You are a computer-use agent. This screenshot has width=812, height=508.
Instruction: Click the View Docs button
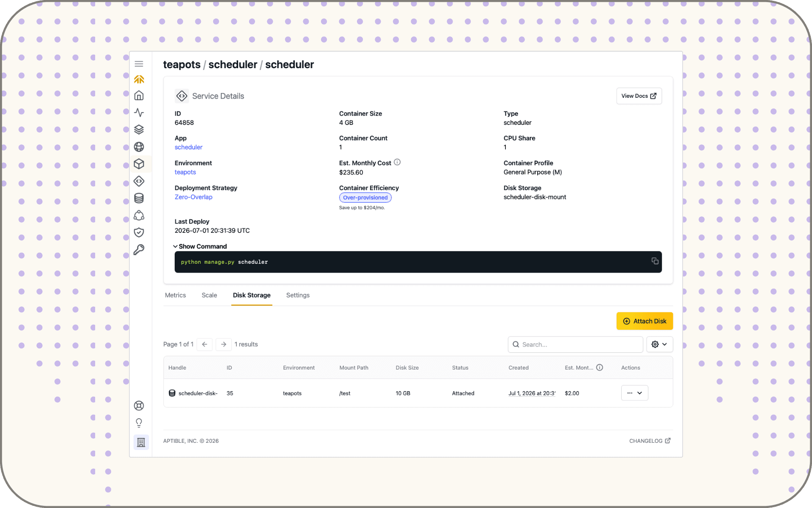point(639,96)
